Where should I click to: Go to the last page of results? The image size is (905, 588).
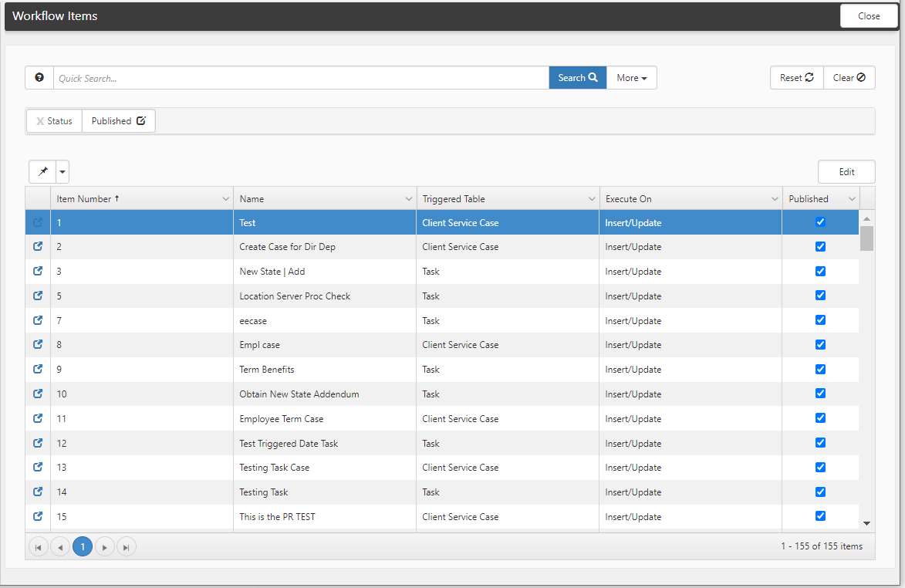126,547
